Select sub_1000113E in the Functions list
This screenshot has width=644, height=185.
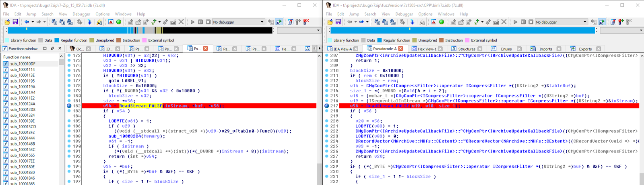(23, 75)
